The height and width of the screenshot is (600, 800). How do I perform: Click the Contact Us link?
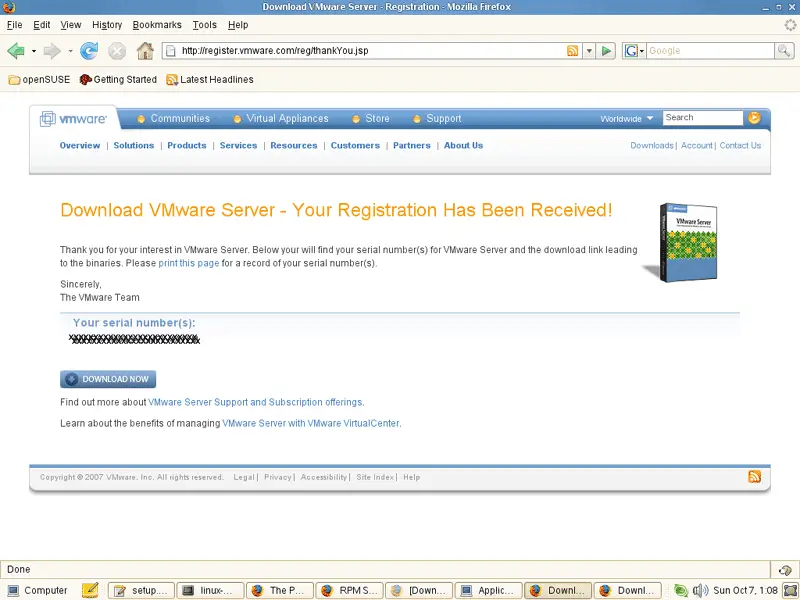(740, 145)
